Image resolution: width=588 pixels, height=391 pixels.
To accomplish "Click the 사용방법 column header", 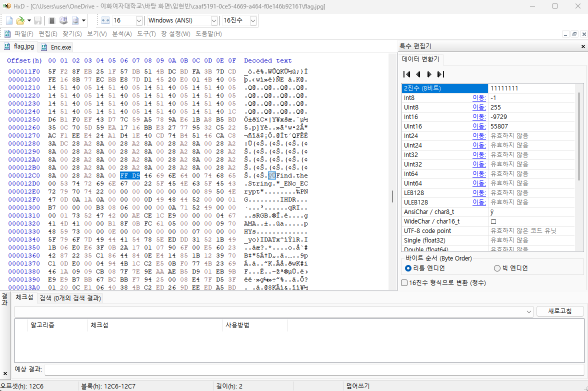I will [254, 325].
